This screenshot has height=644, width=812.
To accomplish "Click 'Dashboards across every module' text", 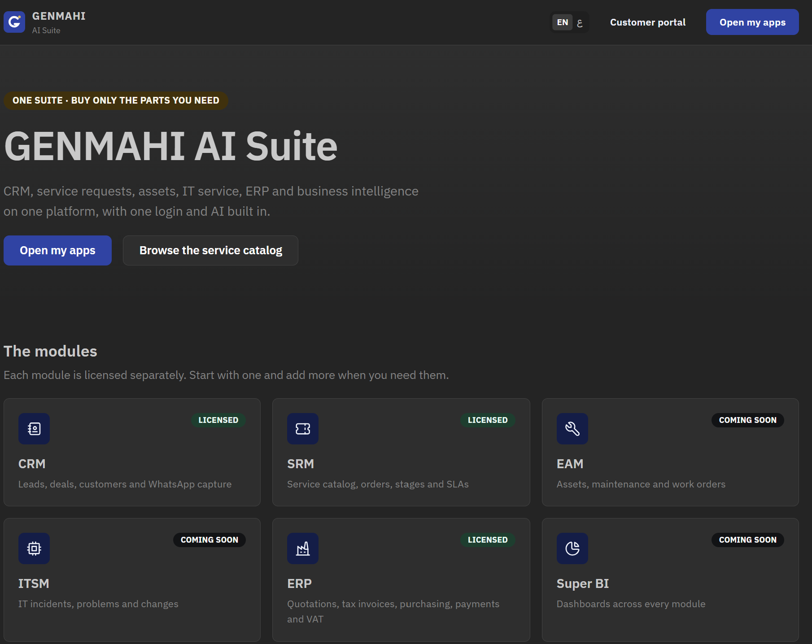I will [631, 604].
